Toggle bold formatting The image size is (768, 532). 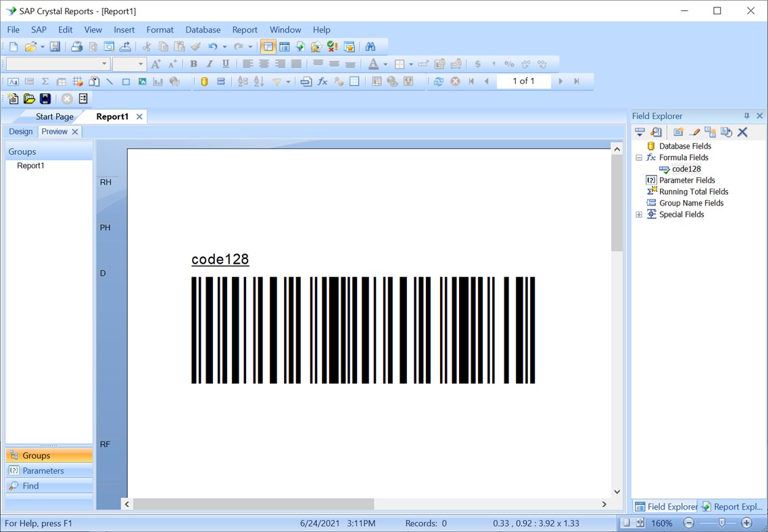pyautogui.click(x=193, y=64)
